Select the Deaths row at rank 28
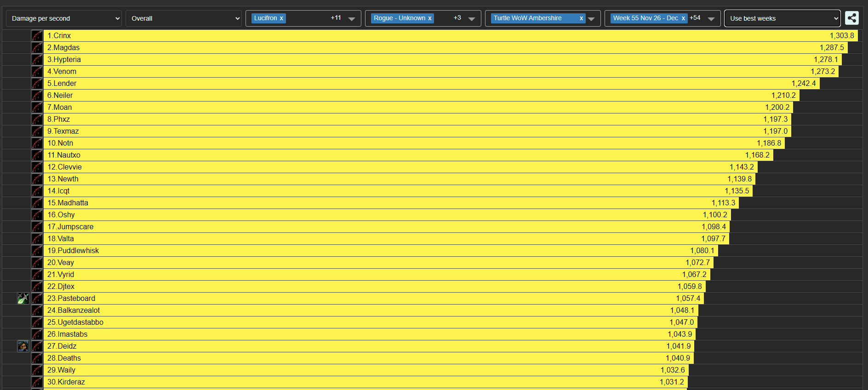The width and height of the screenshot is (868, 390). pos(369,358)
